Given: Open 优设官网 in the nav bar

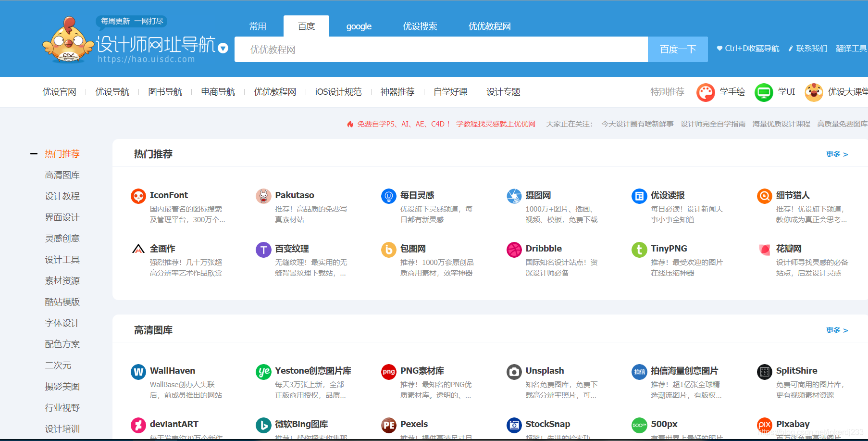Looking at the screenshot, I should 59,92.
